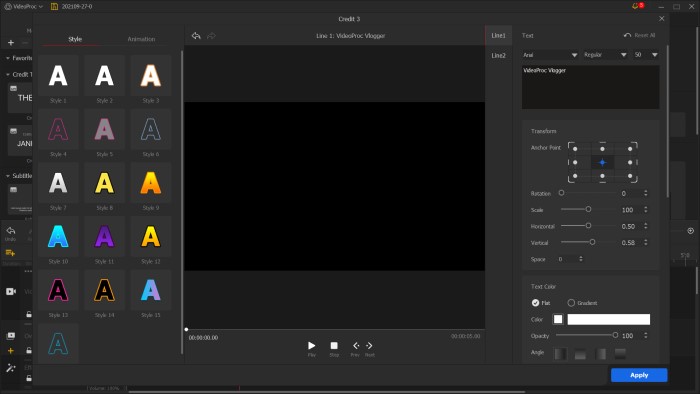
Task: Choose the fourth gradient angle preset
Action: pyautogui.click(x=620, y=354)
